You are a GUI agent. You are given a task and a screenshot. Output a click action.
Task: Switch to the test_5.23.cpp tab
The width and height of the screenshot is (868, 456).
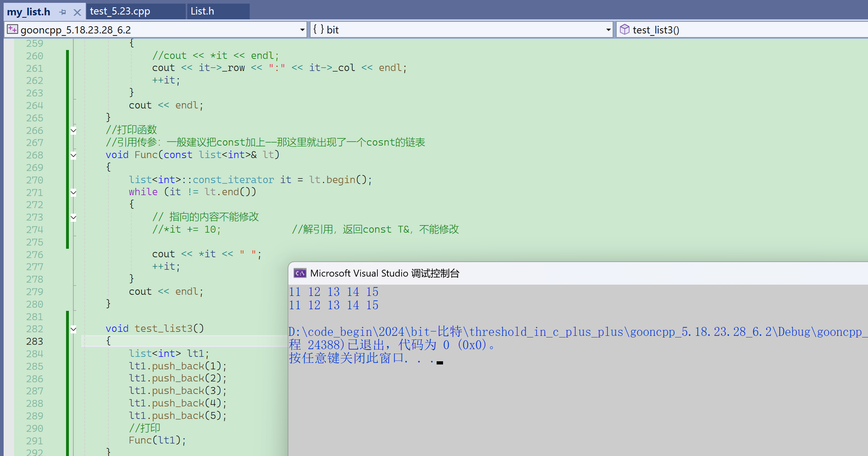click(x=120, y=11)
